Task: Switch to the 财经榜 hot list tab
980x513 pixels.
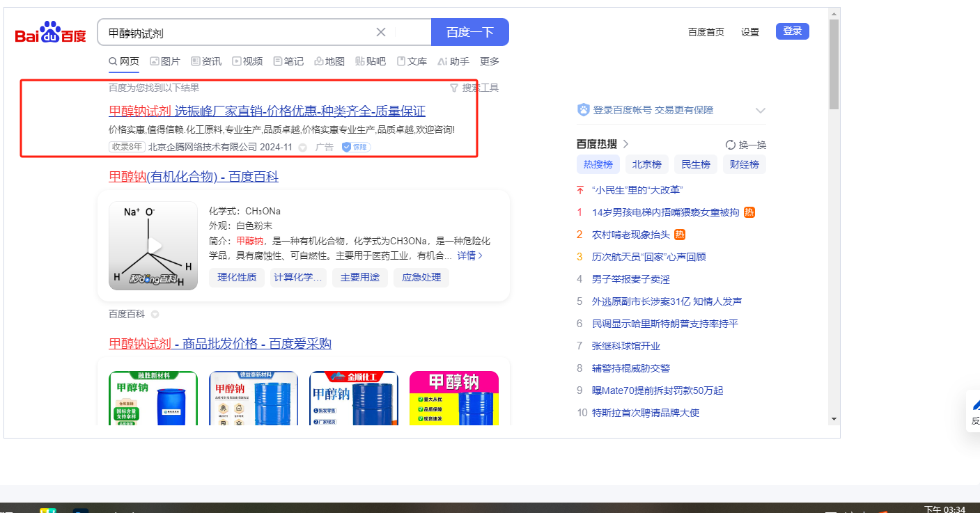Action: click(744, 164)
